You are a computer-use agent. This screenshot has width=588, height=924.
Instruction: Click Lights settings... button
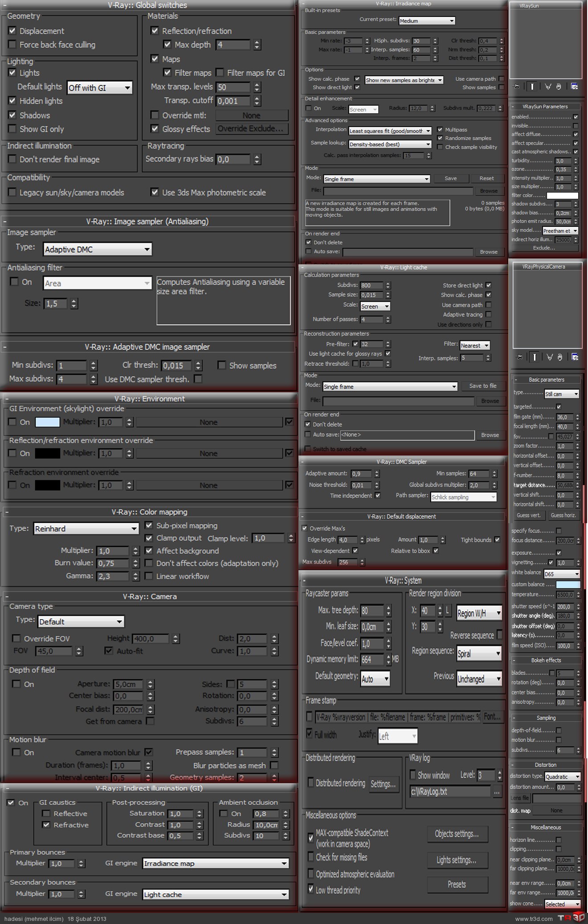tap(457, 860)
